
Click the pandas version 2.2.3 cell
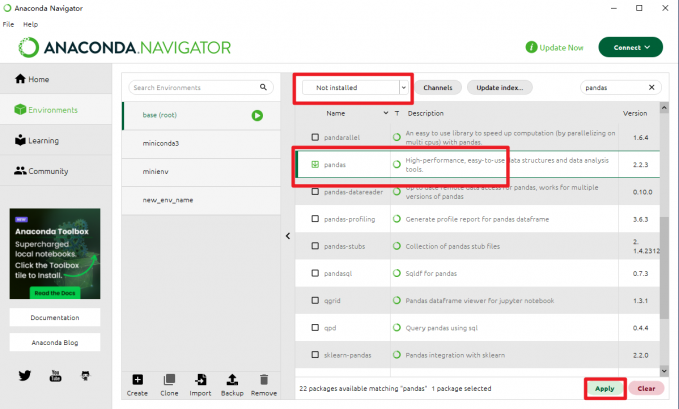tap(640, 165)
